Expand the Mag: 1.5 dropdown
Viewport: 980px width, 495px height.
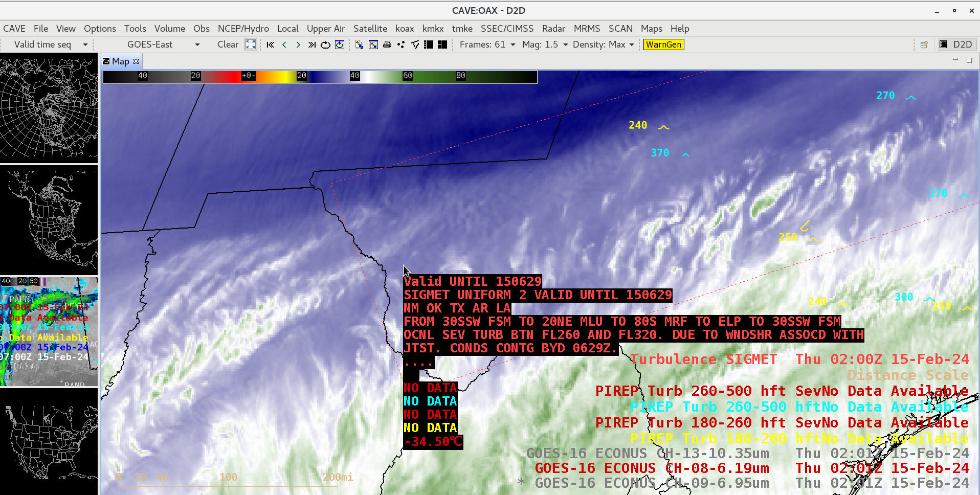tap(545, 44)
